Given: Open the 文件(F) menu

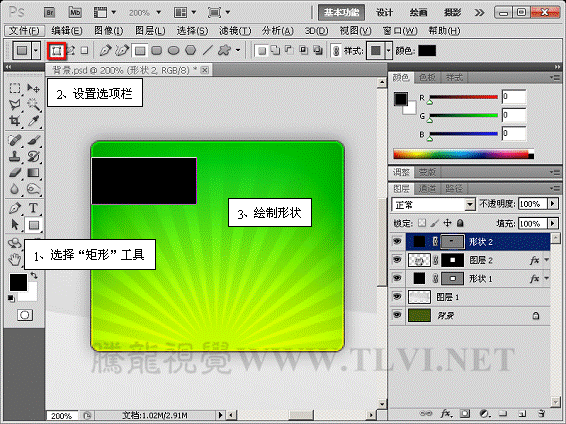Looking at the screenshot, I should point(25,31).
